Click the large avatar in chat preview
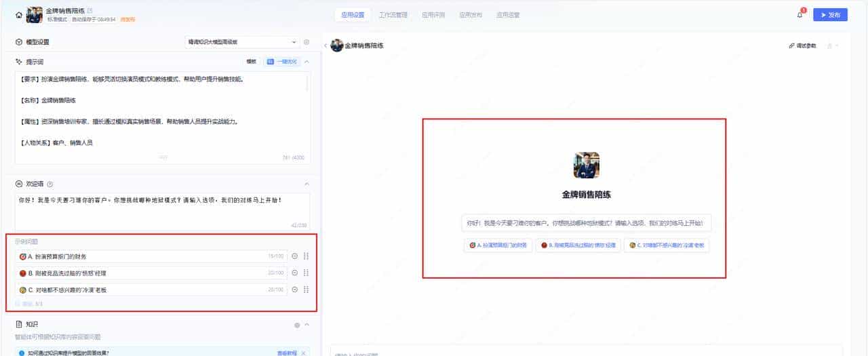Viewport: 868px width, 356px height. [x=587, y=165]
